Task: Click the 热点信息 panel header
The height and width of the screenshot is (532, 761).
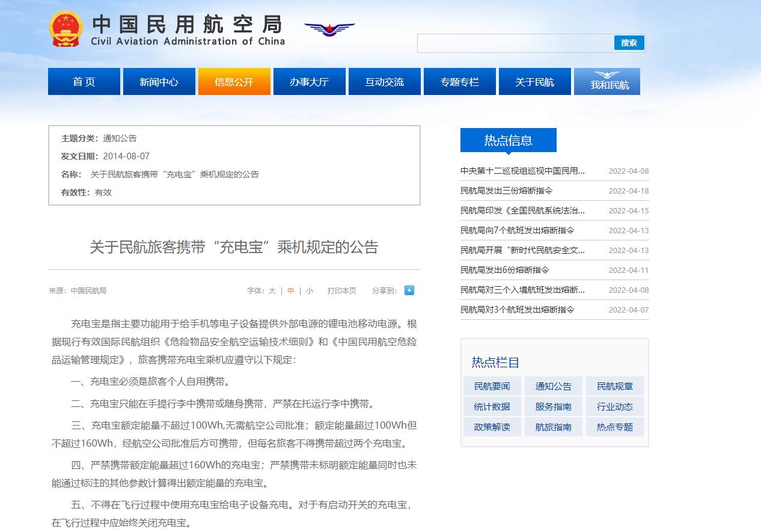Action: click(508, 140)
